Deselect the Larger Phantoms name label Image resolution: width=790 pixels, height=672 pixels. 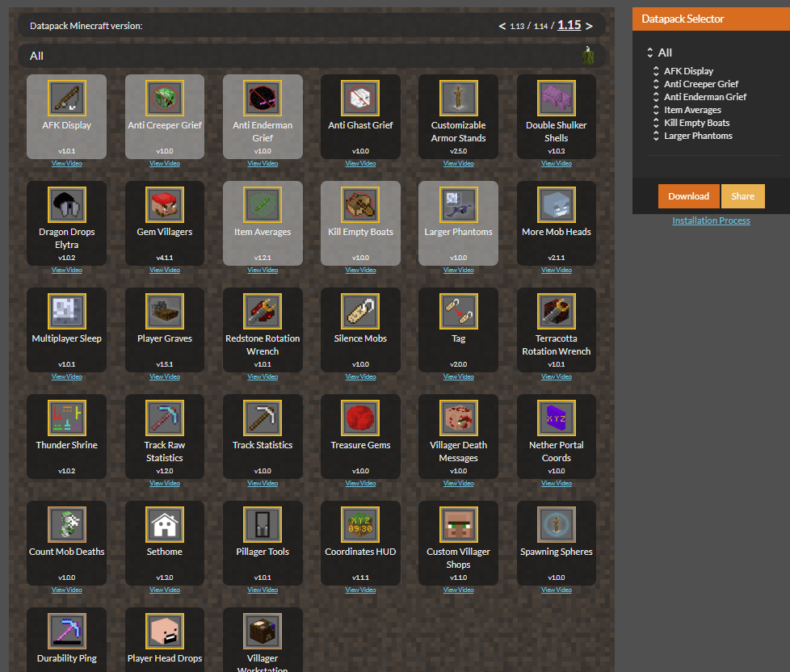459,232
